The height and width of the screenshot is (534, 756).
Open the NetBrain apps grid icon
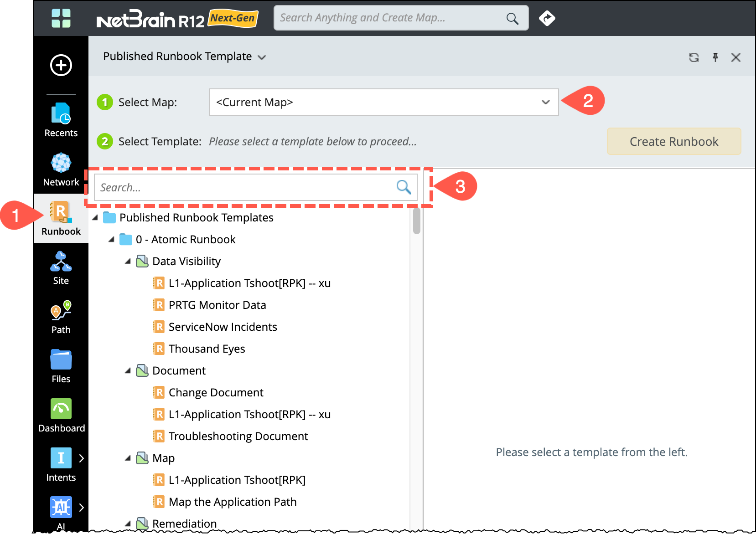point(61,18)
